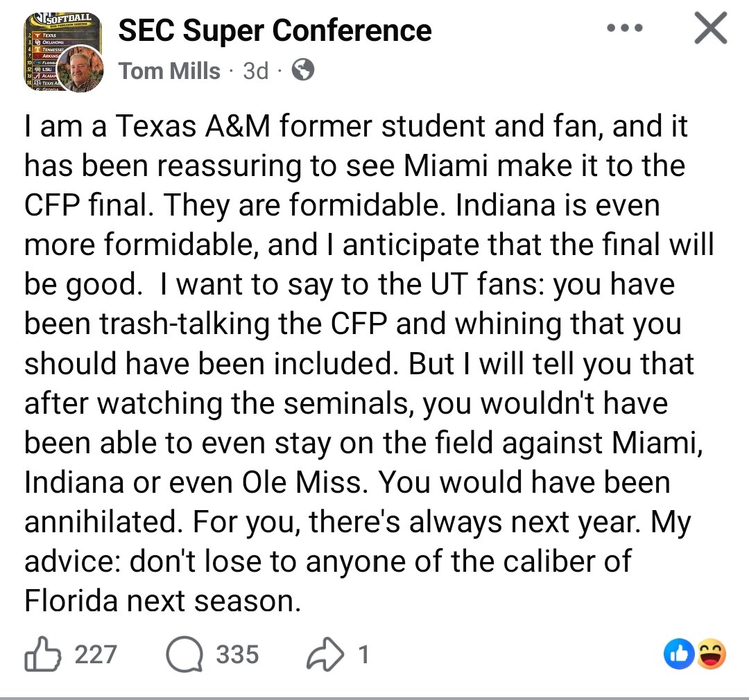Open the SEC Super Conference group page
This screenshot has height=700, width=749.
(275, 30)
